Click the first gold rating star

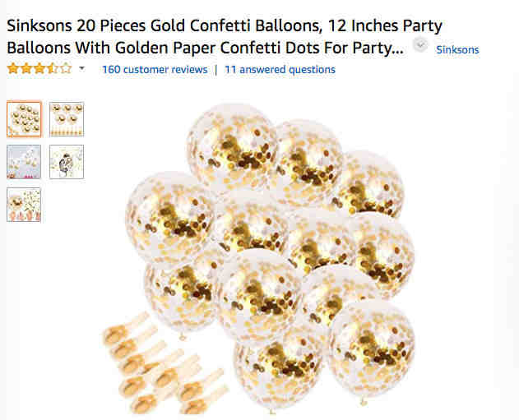pyautogui.click(x=13, y=69)
